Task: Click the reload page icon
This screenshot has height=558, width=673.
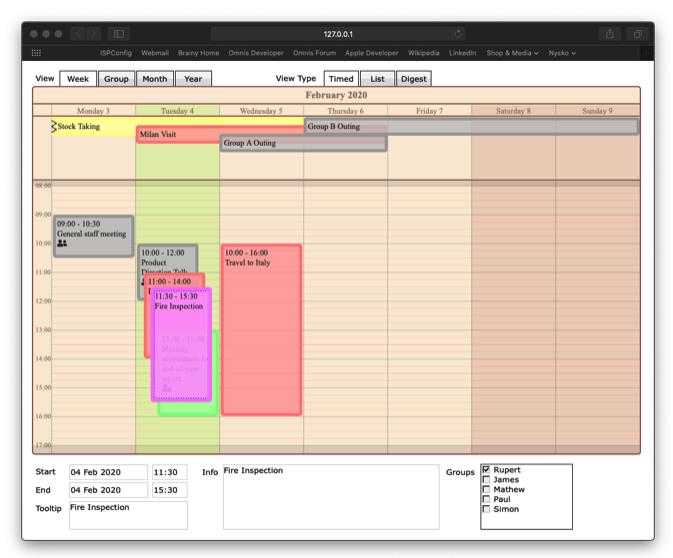Action: (x=458, y=33)
